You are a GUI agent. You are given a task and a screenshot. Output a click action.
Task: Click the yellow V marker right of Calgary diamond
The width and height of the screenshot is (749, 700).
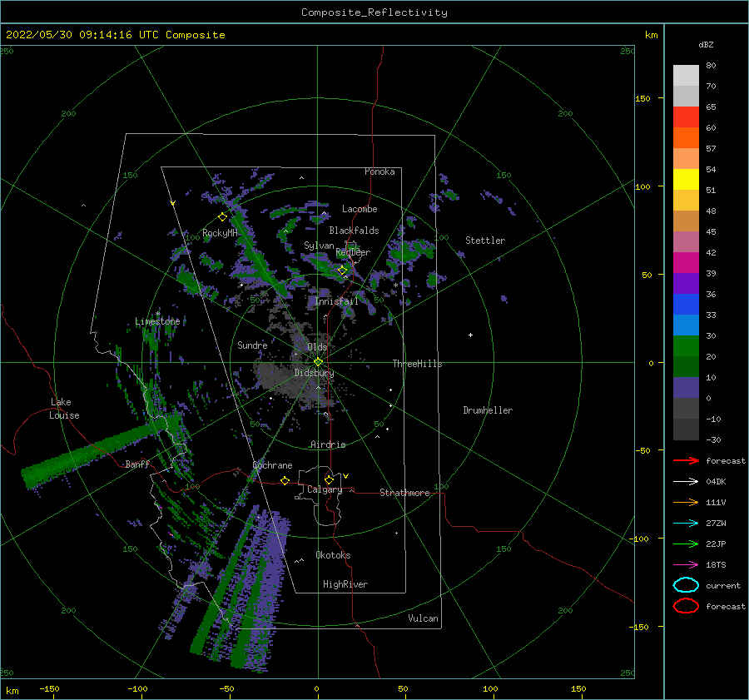tap(346, 476)
